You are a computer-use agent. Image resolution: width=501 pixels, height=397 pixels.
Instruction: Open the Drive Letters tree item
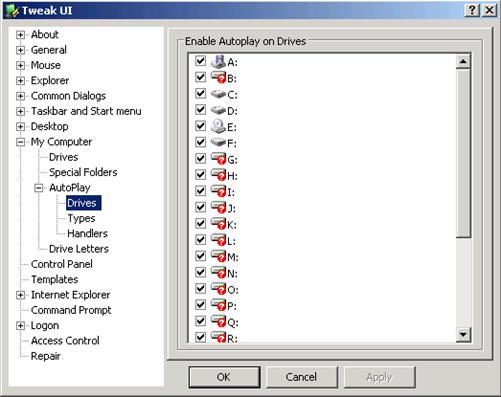79,249
